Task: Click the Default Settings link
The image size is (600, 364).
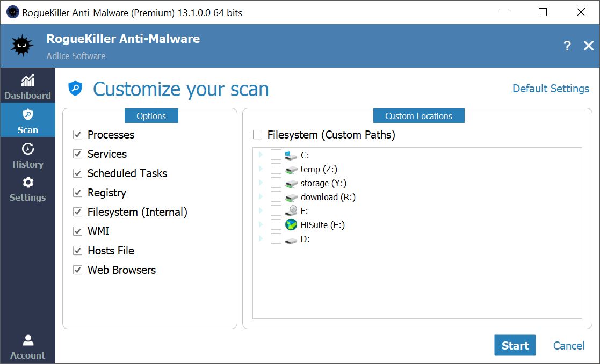Action: (551, 89)
